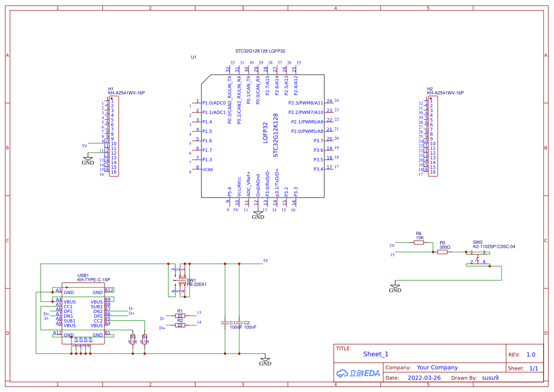
Task: Click resistor R5 300Ω symbol
Action: pyautogui.click(x=442, y=252)
